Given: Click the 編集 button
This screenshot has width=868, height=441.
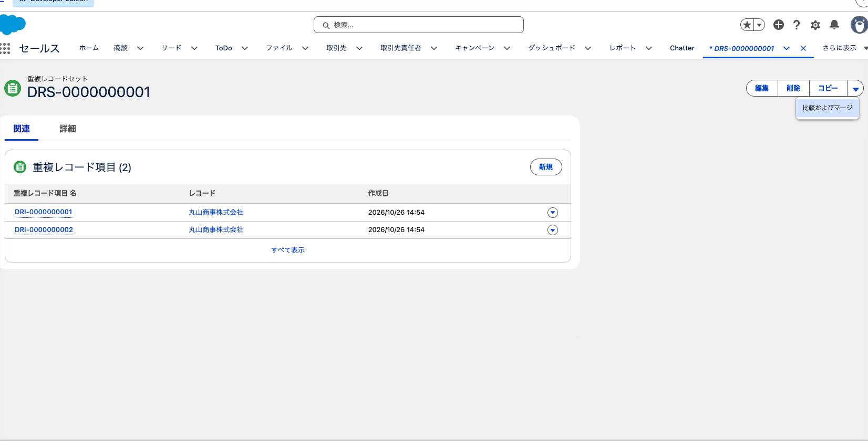Looking at the screenshot, I should tap(762, 88).
